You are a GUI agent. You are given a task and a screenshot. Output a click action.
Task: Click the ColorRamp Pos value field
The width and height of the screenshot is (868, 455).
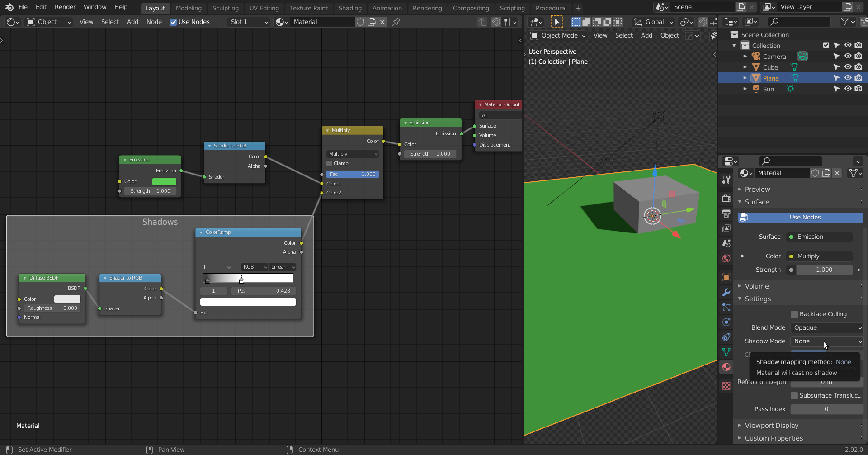(264, 291)
